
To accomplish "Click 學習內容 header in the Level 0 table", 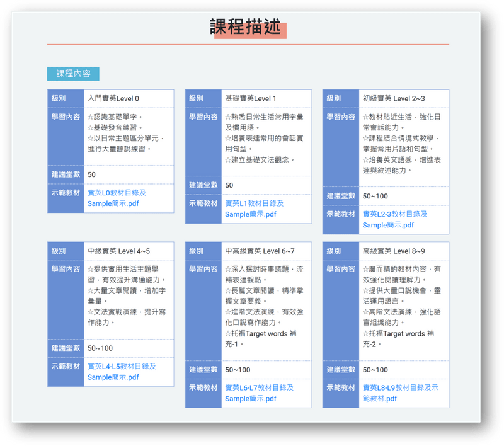I will [66, 117].
